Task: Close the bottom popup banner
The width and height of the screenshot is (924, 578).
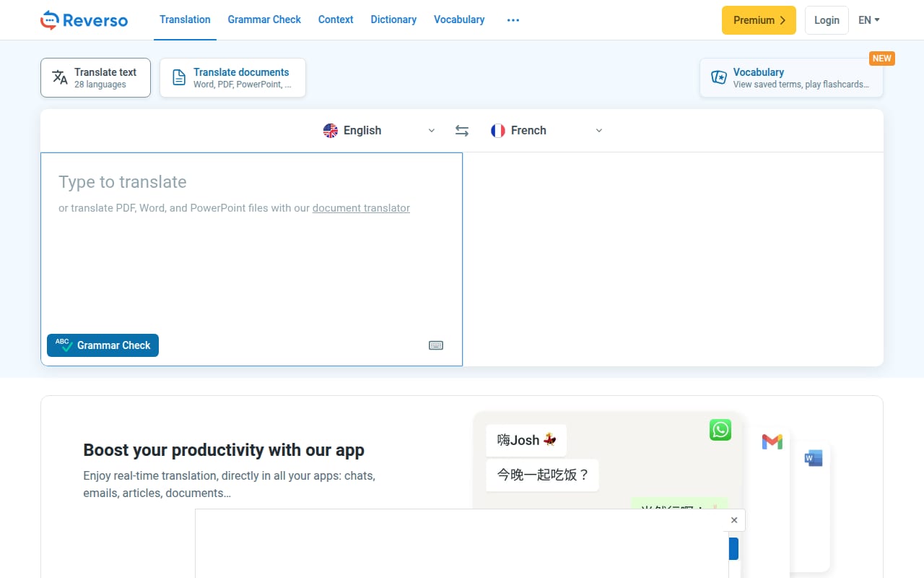Action: 734,520
